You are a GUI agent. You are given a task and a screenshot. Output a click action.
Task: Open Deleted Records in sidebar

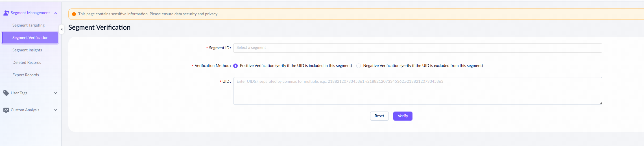tap(27, 62)
